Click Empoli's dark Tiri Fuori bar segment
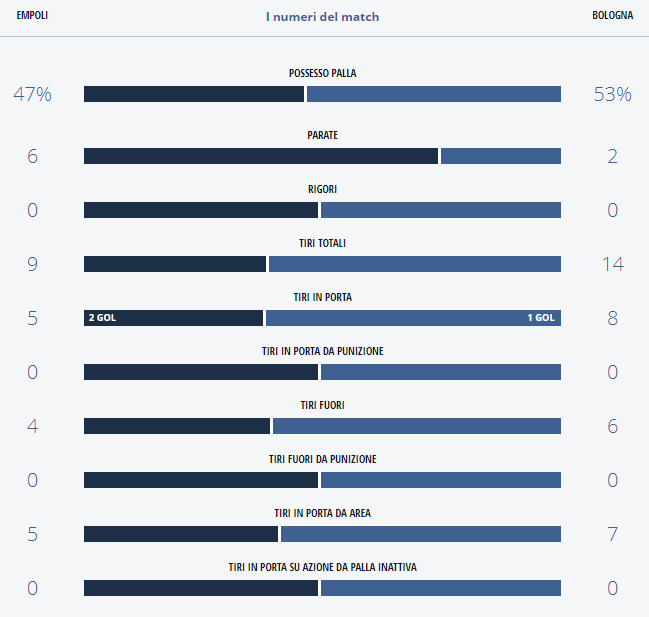Image resolution: width=649 pixels, height=617 pixels. click(176, 426)
